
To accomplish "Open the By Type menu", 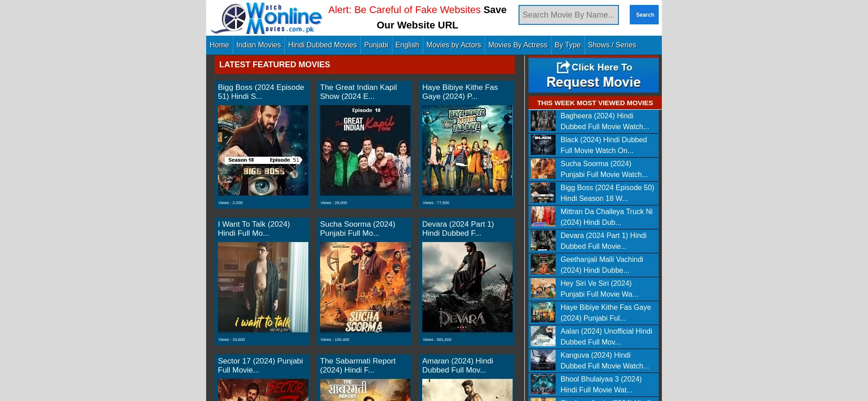I will click(567, 45).
